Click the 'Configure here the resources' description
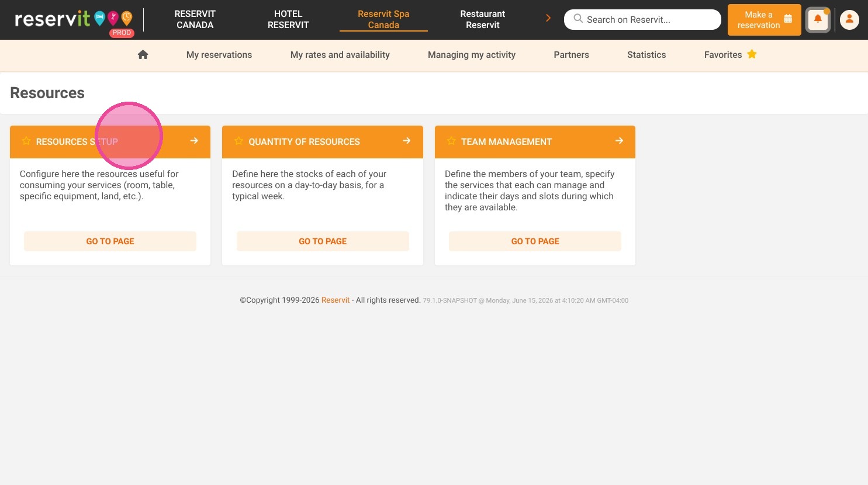The width and height of the screenshot is (868, 485). [x=99, y=185]
